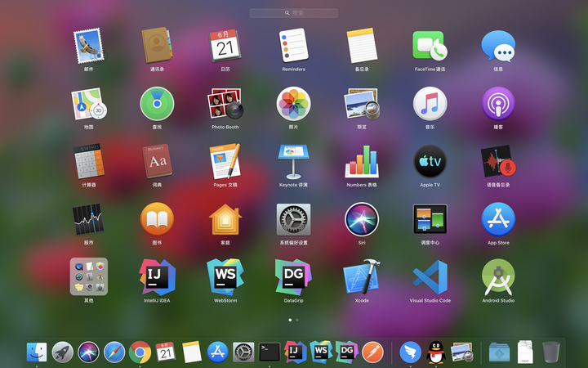Launch Android Studio
The image size is (588, 368).
coord(498,277)
